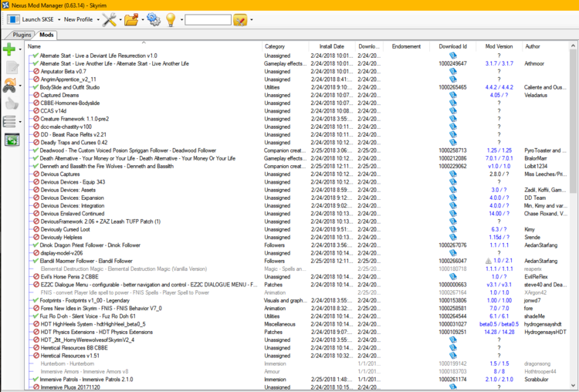This screenshot has height=392, width=579.
Task: Click the game controller sidebar icon
Action: pos(9,85)
